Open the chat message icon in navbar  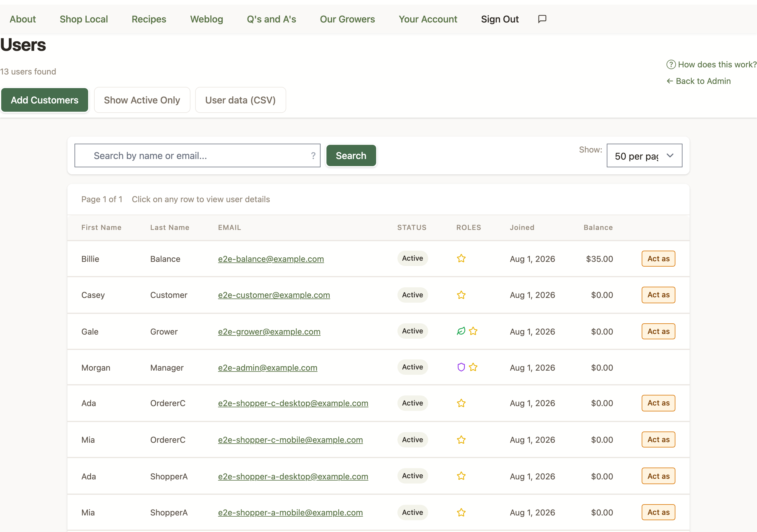[542, 19]
